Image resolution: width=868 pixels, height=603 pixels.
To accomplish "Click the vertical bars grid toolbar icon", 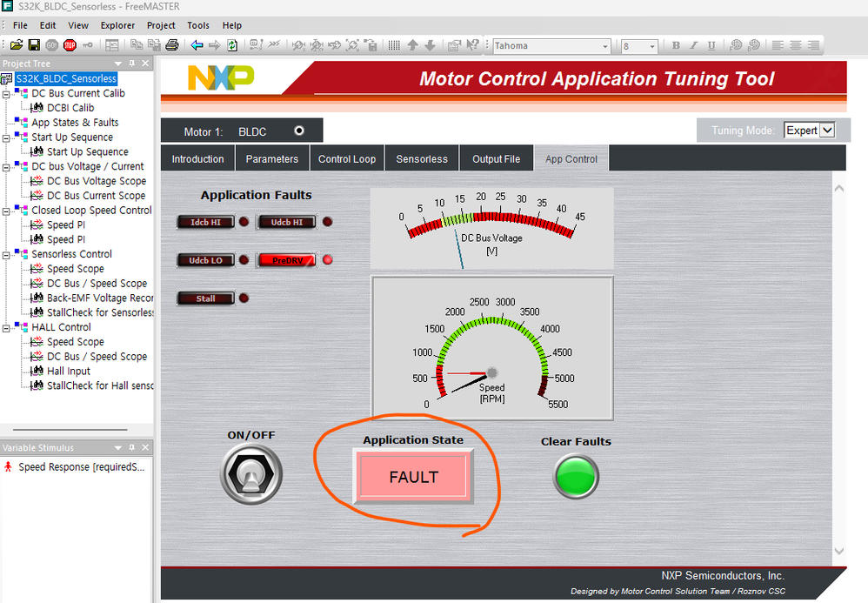I will point(394,45).
